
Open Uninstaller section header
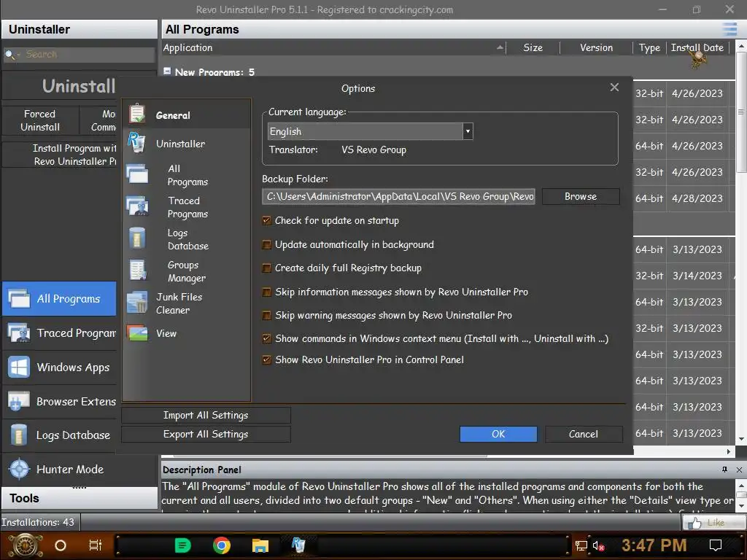[x=80, y=29]
